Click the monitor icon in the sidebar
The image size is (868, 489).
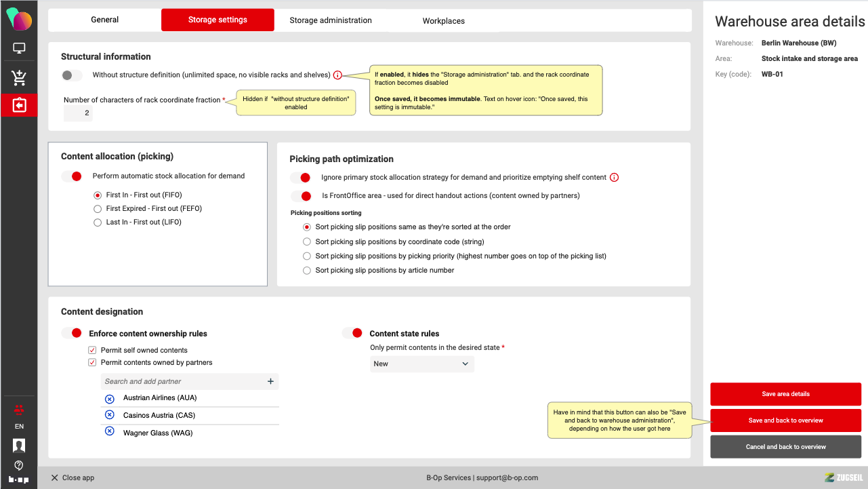coord(19,49)
